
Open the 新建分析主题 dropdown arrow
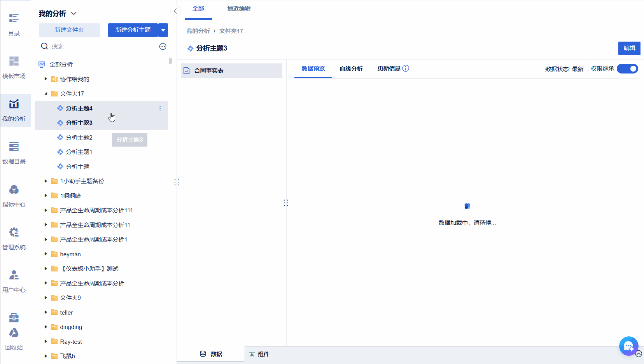(x=163, y=30)
